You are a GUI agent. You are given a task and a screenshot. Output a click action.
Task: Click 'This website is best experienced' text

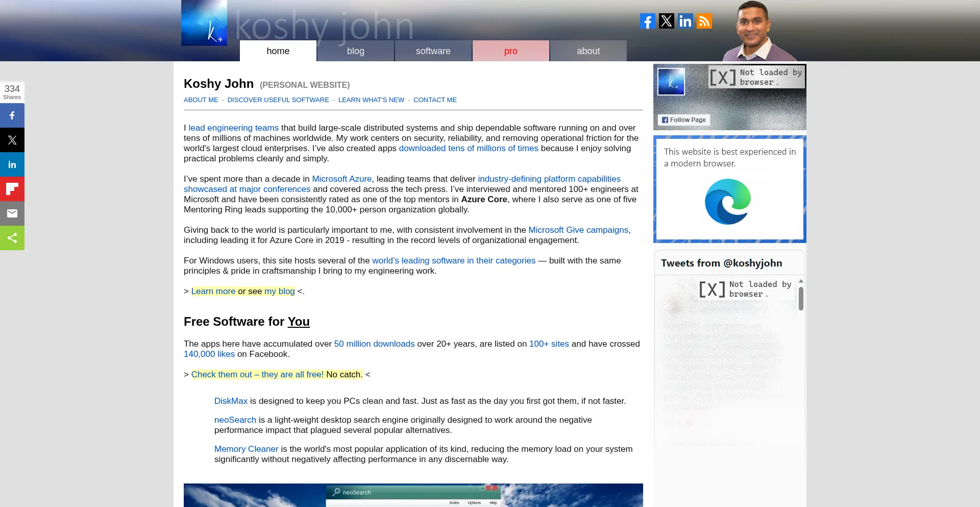tap(730, 158)
